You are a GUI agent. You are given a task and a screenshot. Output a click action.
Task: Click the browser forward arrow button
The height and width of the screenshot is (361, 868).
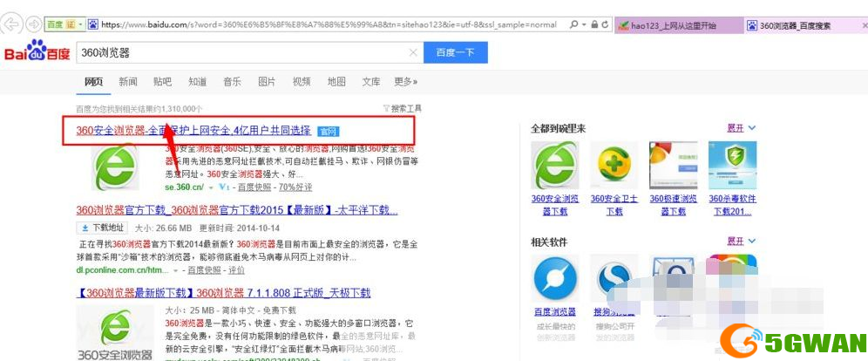[34, 24]
